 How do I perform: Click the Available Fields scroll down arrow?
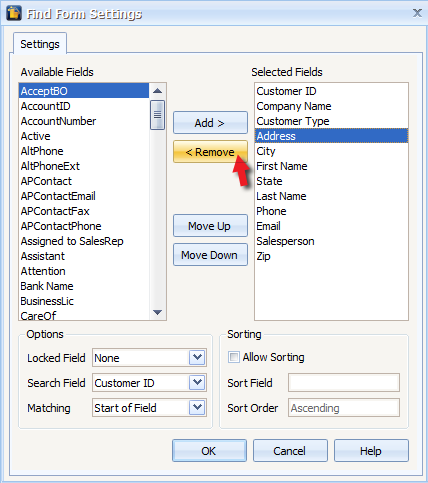pyautogui.click(x=157, y=312)
